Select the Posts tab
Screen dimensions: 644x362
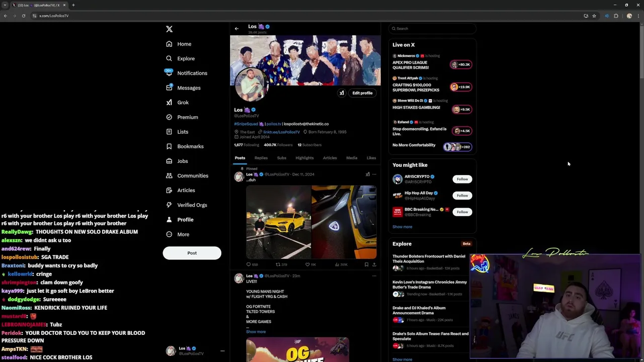240,158
